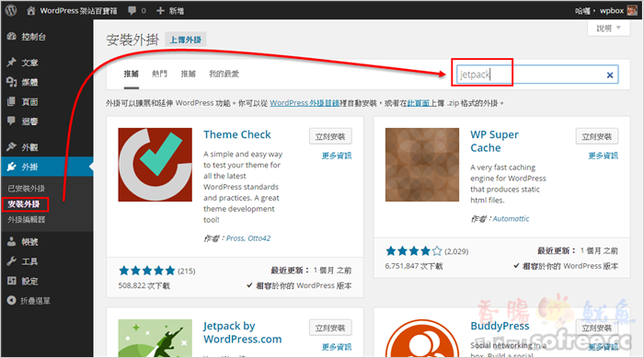
Task: Open 更多資訊 link for WP Super Cache
Action: point(603,156)
